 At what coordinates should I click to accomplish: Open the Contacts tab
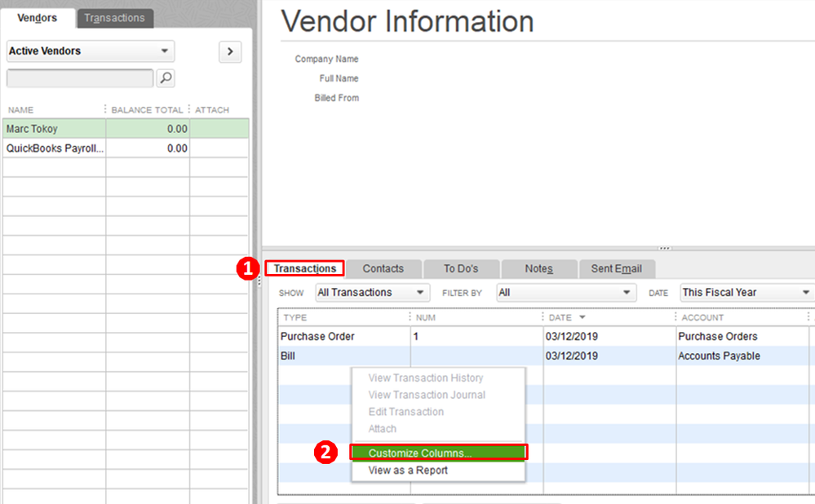[383, 268]
